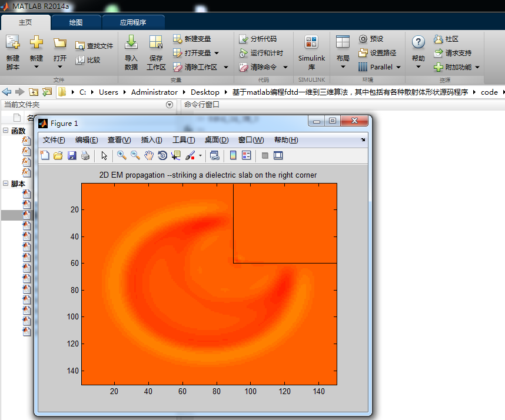This screenshot has height=420, width=505.
Task: Switch to the Apps (应用程序) tab
Action: tap(133, 22)
